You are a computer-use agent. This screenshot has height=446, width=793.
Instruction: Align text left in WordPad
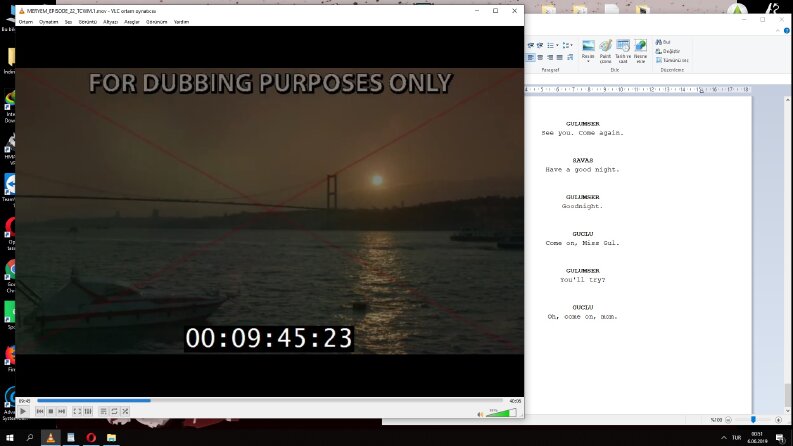[x=531, y=58]
